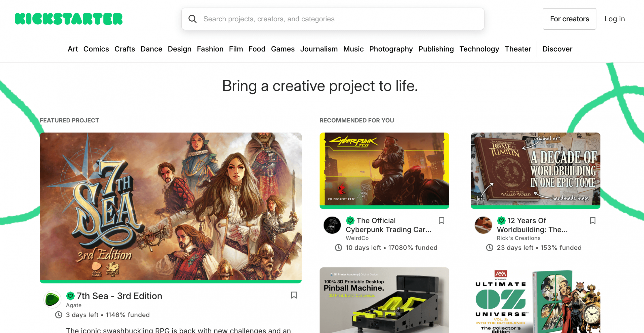Click the 7th Sea - 3rd Edition title
The image size is (644, 333).
[x=119, y=296]
